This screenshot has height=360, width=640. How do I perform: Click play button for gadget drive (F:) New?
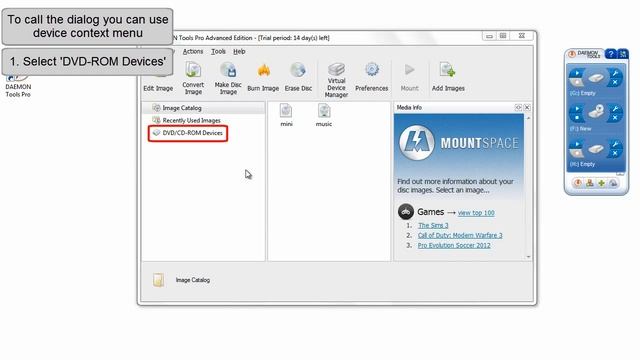(577, 109)
